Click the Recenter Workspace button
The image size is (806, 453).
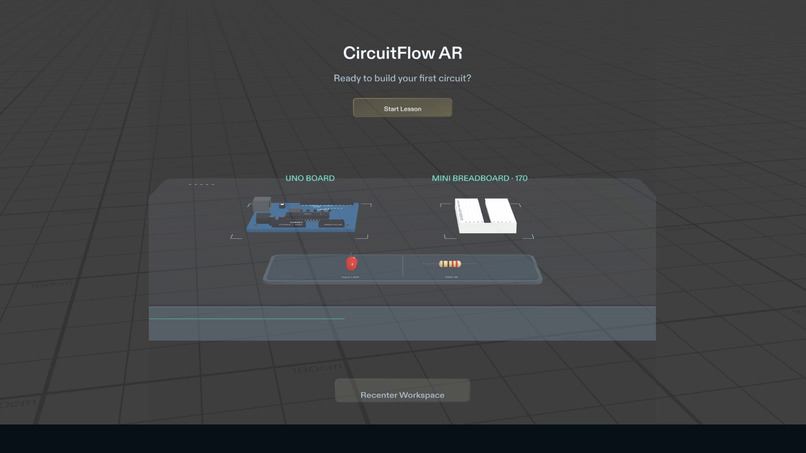tap(402, 391)
